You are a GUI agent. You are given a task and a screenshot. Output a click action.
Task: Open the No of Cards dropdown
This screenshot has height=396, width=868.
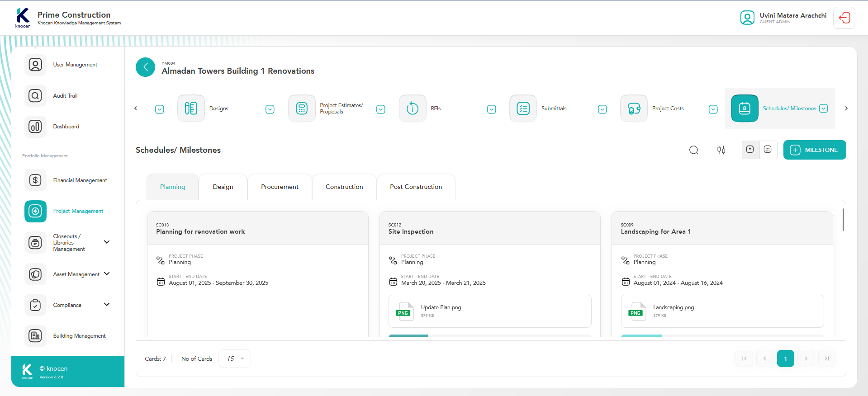[x=235, y=358]
